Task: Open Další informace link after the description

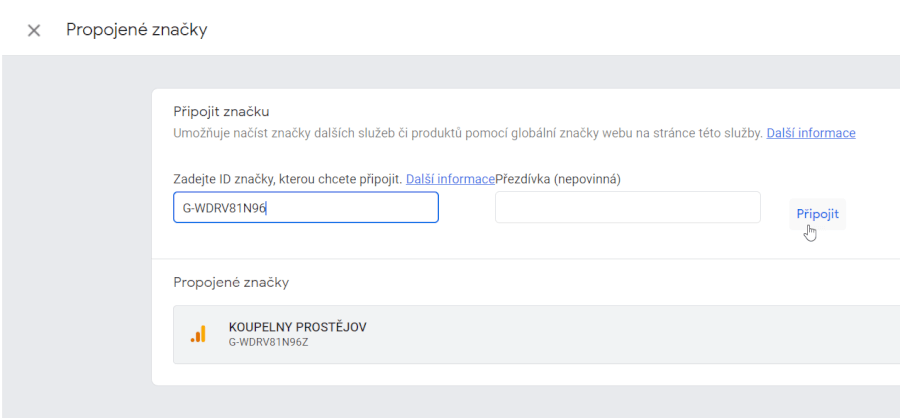Action: click(x=810, y=133)
